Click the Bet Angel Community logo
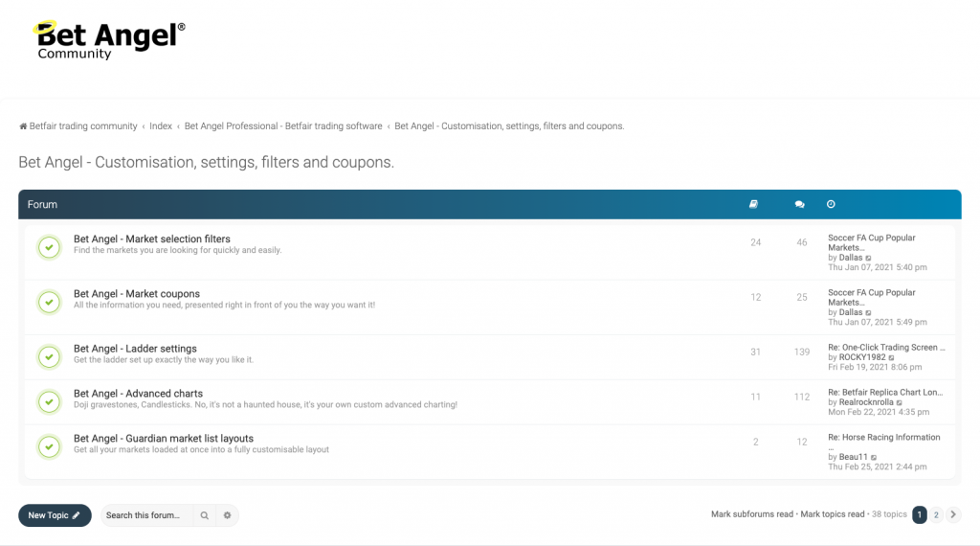Viewport: 980px width, 546px height. tap(109, 40)
